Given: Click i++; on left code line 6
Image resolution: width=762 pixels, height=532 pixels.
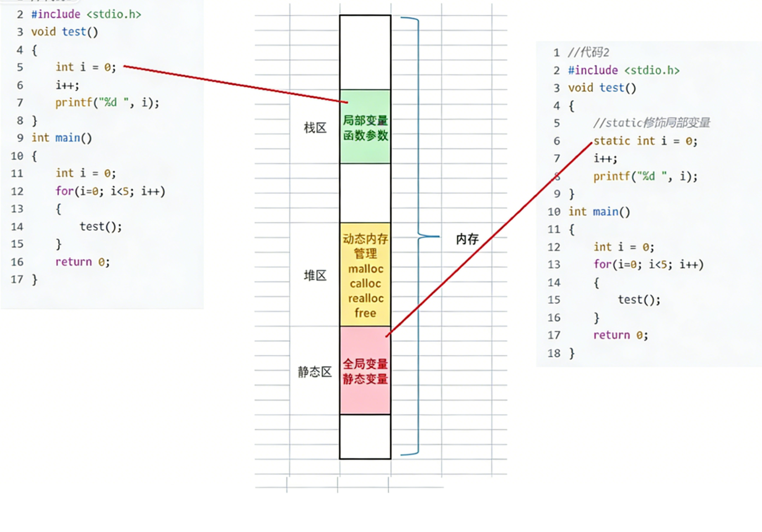Looking at the screenshot, I should click(67, 85).
